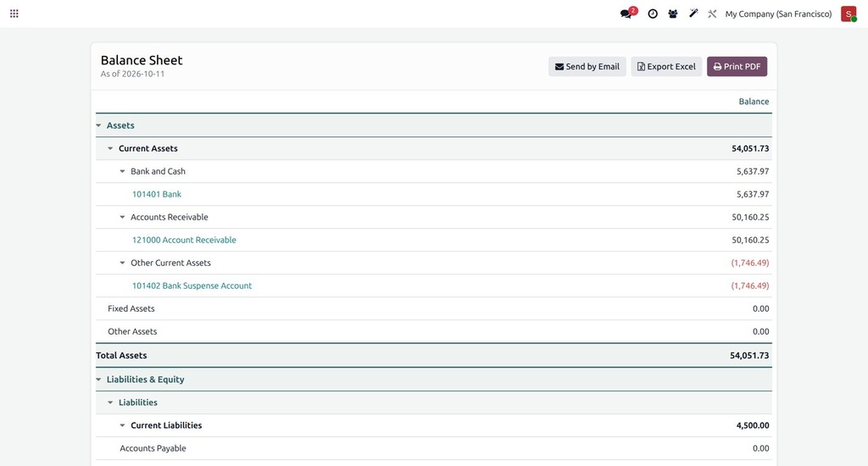868x466 pixels.
Task: Open the contacts people icon
Action: pyautogui.click(x=672, y=14)
